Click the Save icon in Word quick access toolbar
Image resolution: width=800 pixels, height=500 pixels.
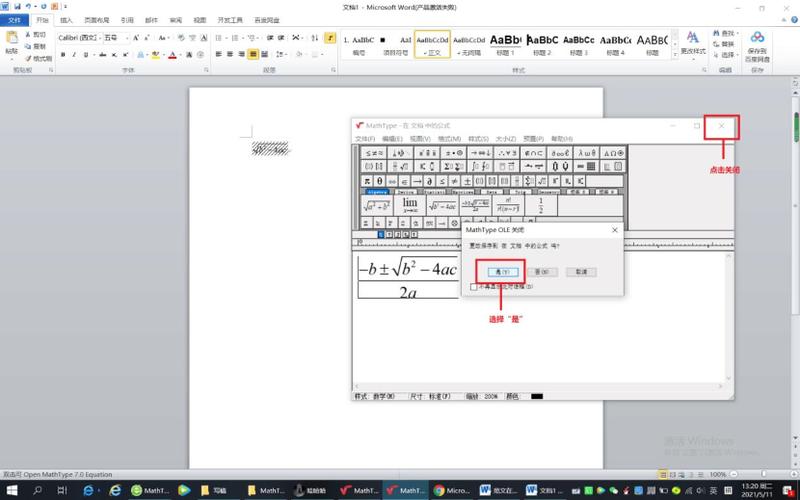[x=17, y=7]
